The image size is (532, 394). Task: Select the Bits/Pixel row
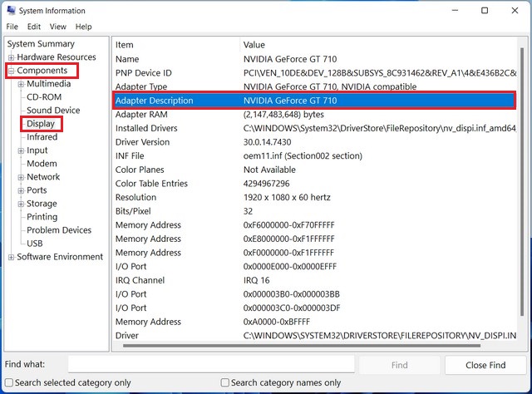(314, 211)
